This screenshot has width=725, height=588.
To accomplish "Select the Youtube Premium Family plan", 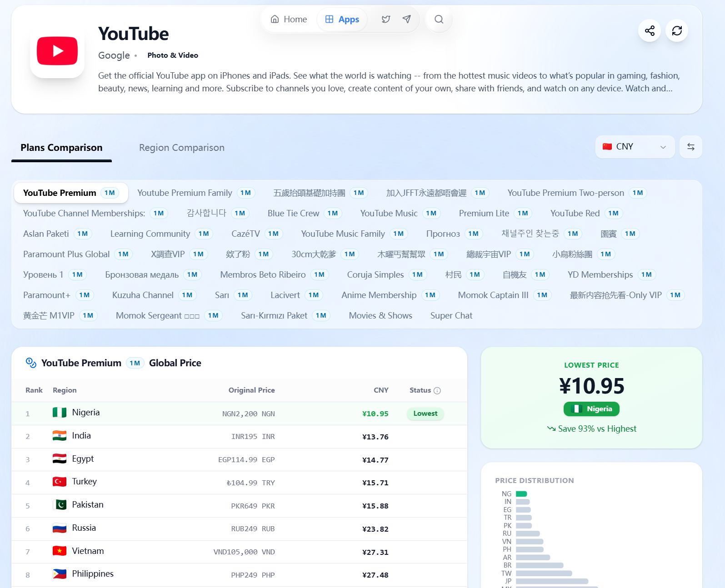I will [196, 193].
